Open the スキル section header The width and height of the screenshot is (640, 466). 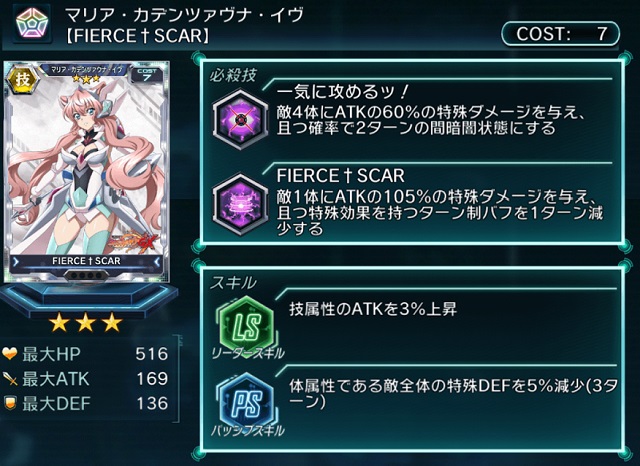click(233, 282)
